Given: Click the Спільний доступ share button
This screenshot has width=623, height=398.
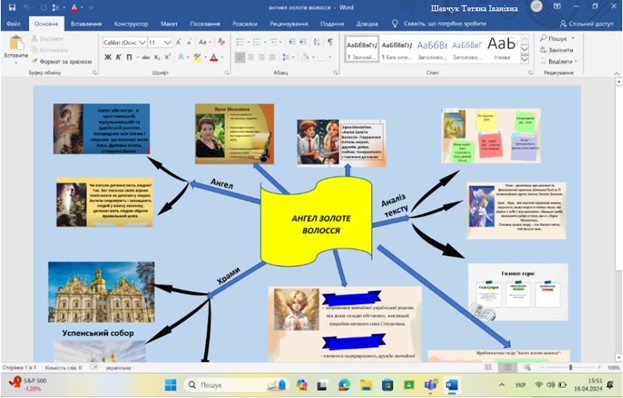Looking at the screenshot, I should [x=586, y=24].
